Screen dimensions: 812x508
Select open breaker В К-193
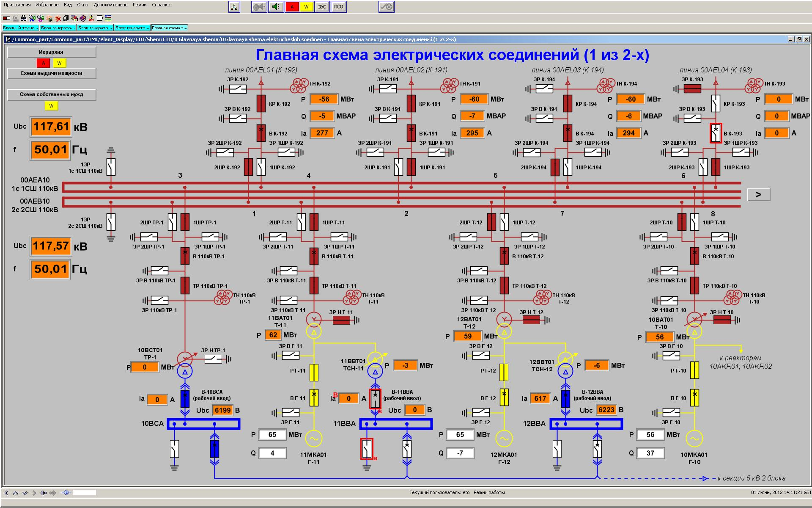(716, 133)
